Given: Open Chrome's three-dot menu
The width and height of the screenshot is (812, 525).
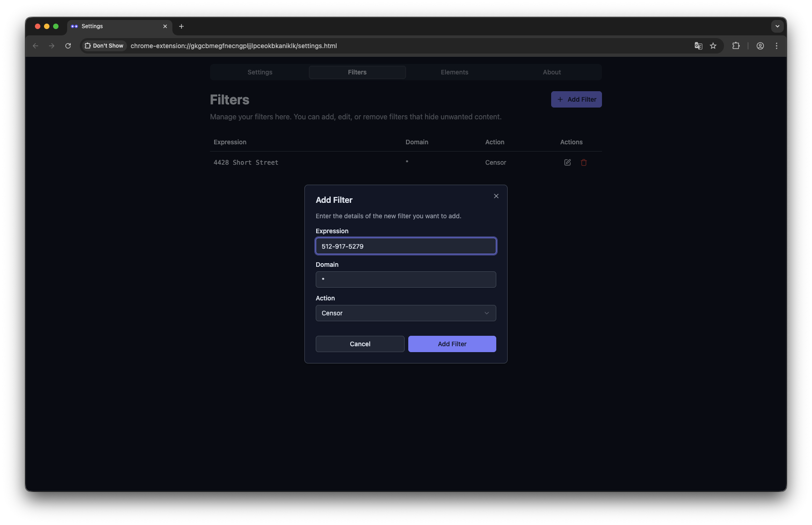Looking at the screenshot, I should coord(776,46).
